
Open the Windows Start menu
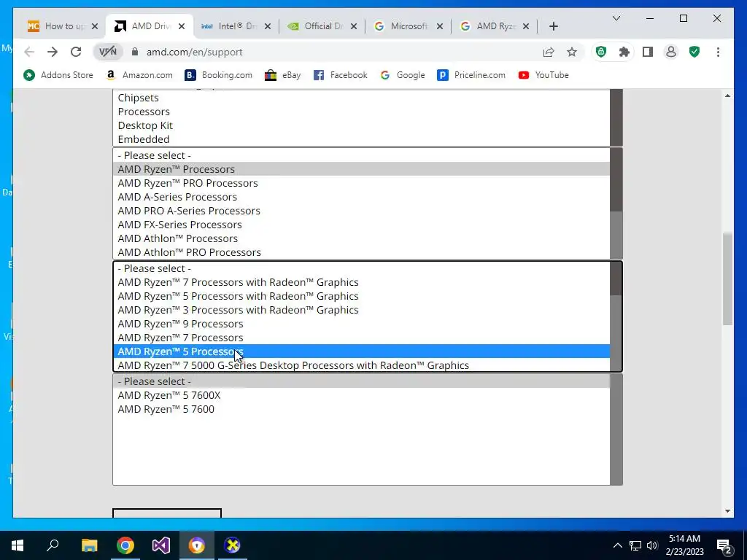coord(18,545)
